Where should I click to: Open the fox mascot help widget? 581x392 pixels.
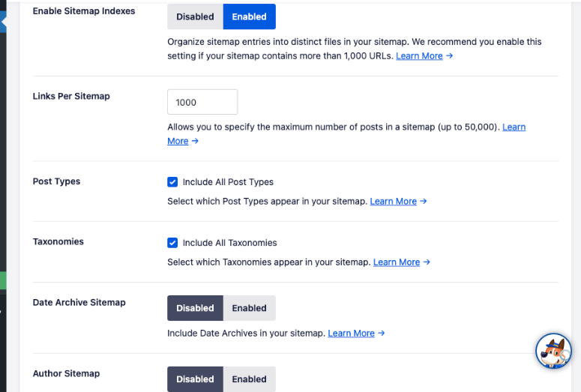pyautogui.click(x=554, y=351)
